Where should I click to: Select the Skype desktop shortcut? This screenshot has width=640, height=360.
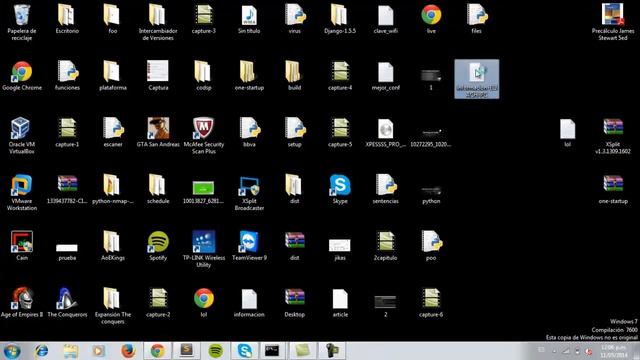[340, 185]
